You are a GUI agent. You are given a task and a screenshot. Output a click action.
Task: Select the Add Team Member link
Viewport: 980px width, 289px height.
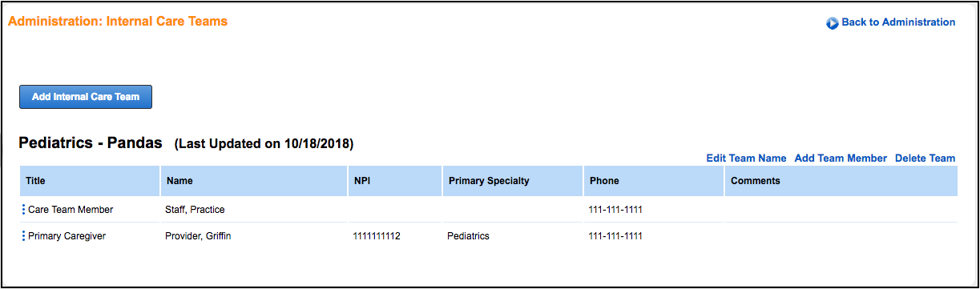(841, 159)
